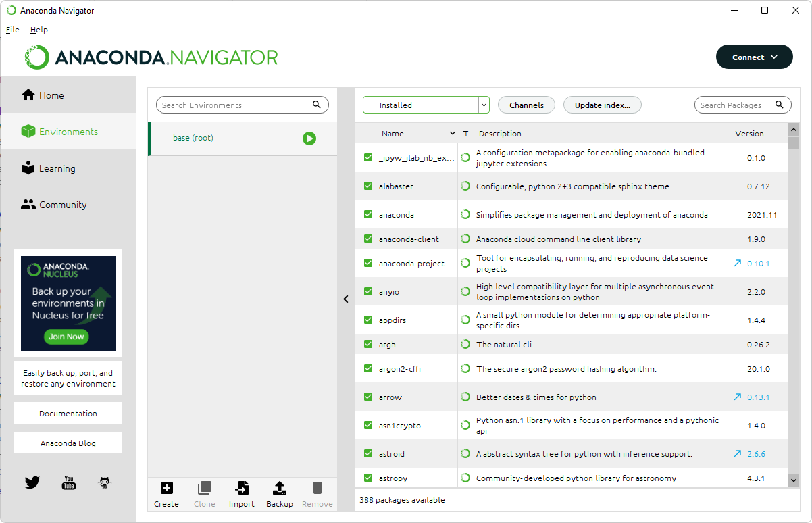Click the Create environment icon
This screenshot has height=523, width=812.
(x=166, y=489)
